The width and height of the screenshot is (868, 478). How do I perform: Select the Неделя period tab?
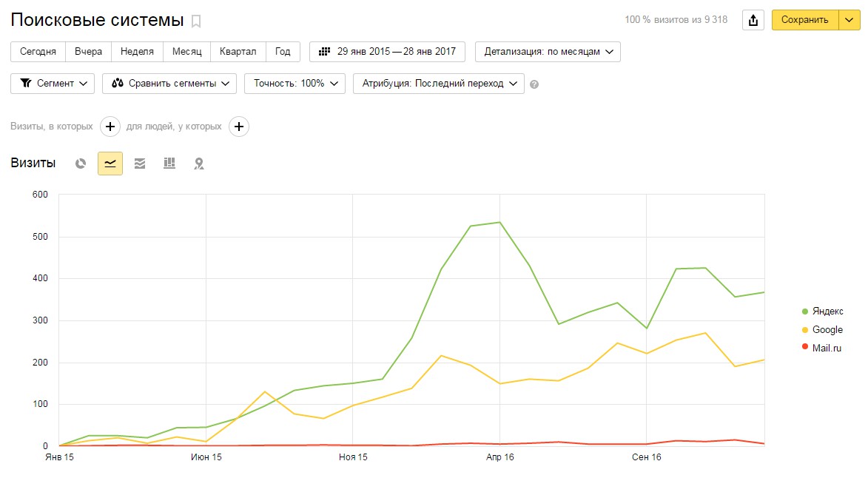pyautogui.click(x=137, y=52)
